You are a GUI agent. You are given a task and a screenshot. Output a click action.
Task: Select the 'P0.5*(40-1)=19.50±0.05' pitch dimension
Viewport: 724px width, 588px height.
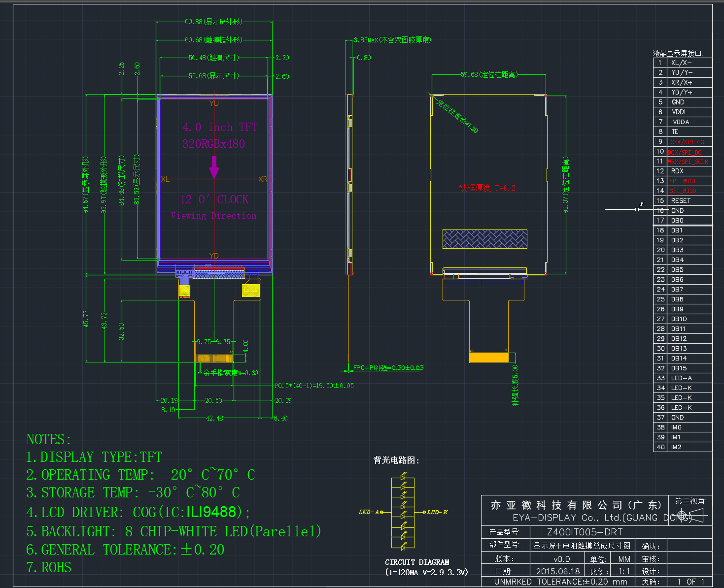(314, 386)
